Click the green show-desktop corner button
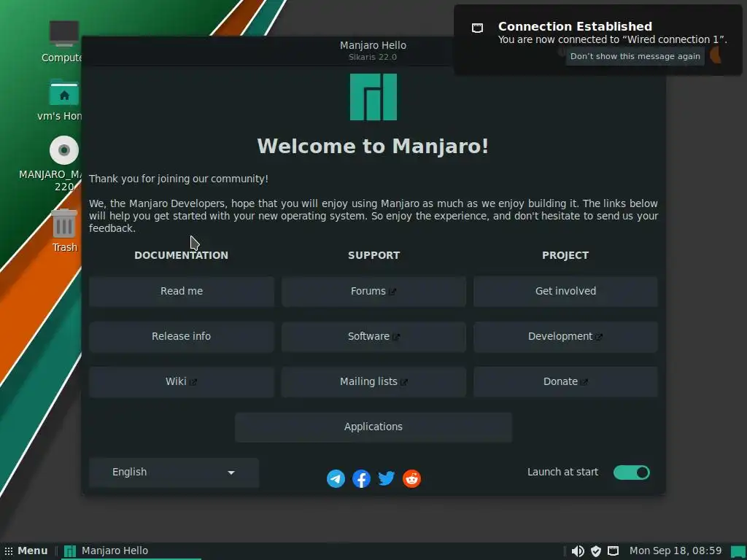The image size is (747, 560). pyautogui.click(x=738, y=551)
